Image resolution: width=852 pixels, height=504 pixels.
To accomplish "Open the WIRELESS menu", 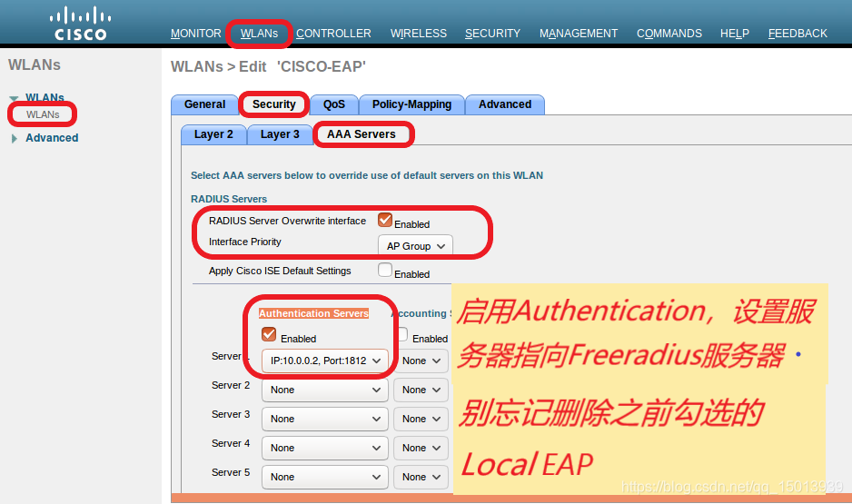I will pos(419,34).
